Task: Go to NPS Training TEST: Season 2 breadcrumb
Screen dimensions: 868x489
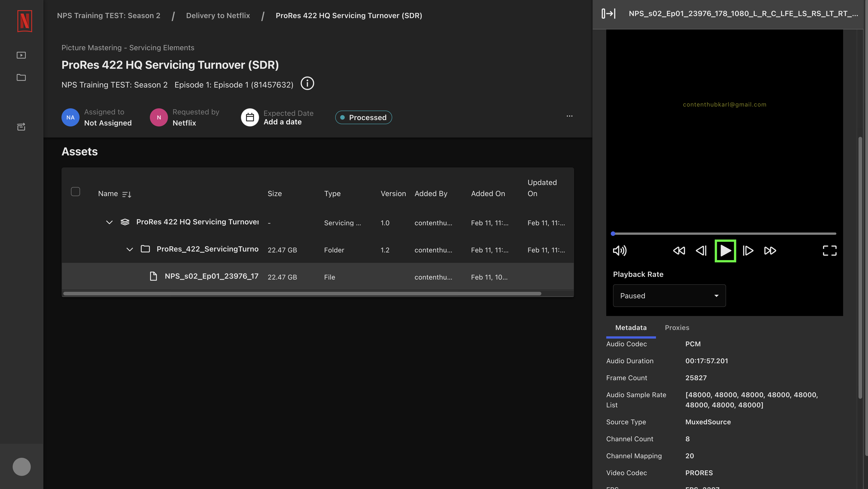Action: pyautogui.click(x=108, y=16)
